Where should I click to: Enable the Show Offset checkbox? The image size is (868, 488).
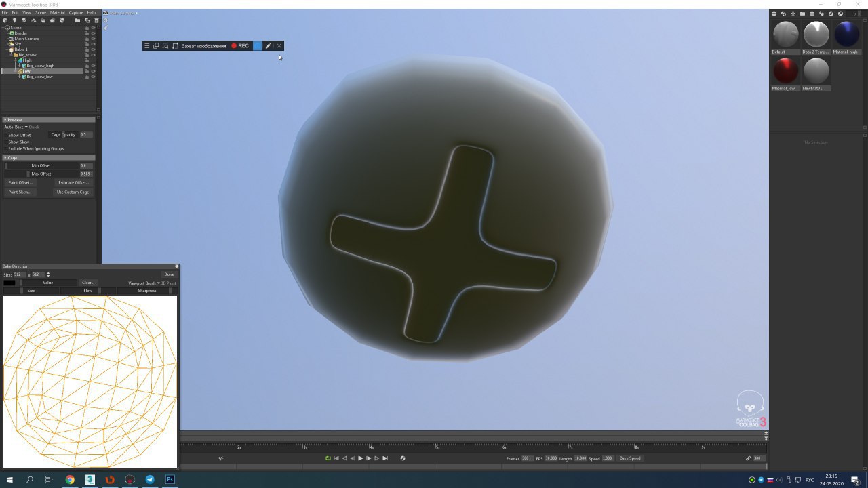click(x=6, y=135)
